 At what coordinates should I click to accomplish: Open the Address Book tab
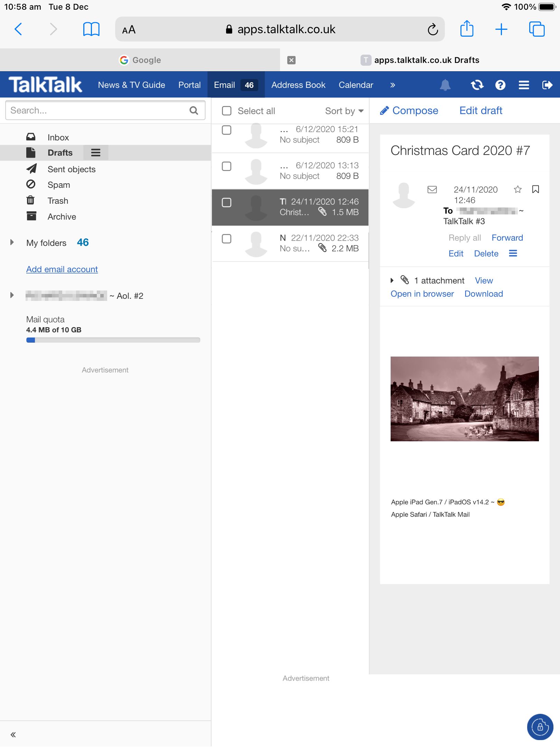pyautogui.click(x=298, y=85)
